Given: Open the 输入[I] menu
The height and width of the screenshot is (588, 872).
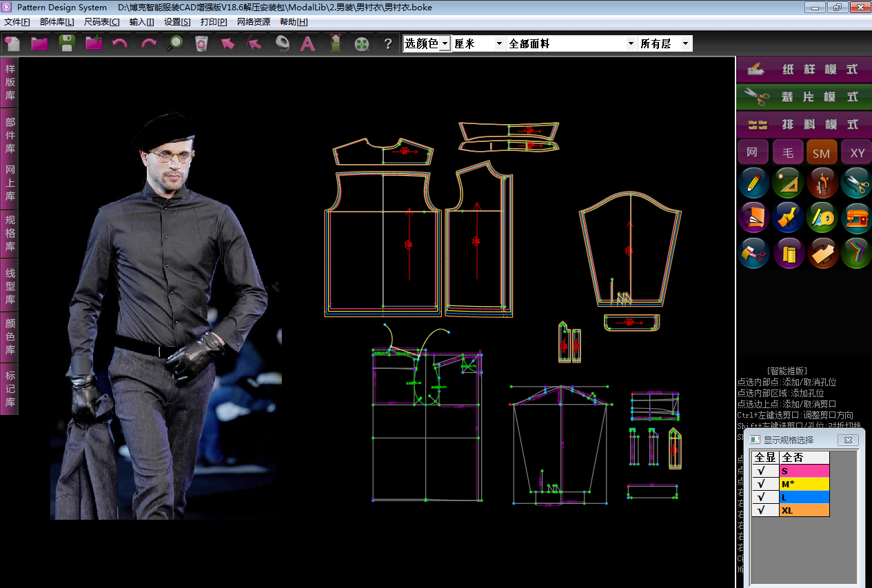Looking at the screenshot, I should coord(141,22).
